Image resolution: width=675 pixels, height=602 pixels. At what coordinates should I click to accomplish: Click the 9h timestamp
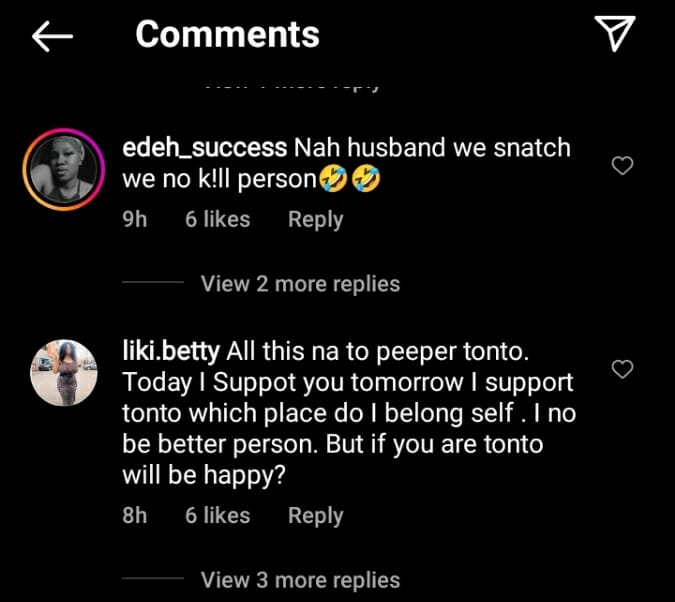pyautogui.click(x=134, y=219)
